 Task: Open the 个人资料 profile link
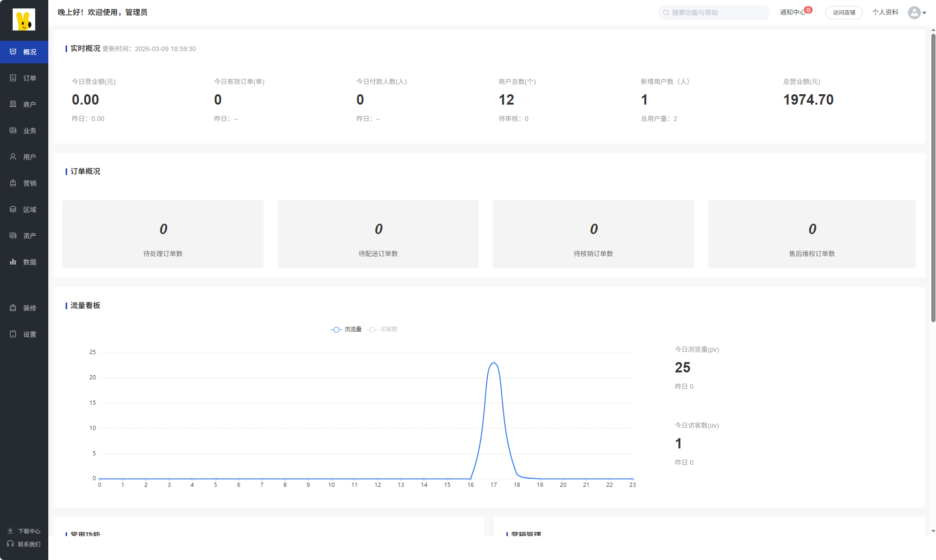pyautogui.click(x=885, y=12)
